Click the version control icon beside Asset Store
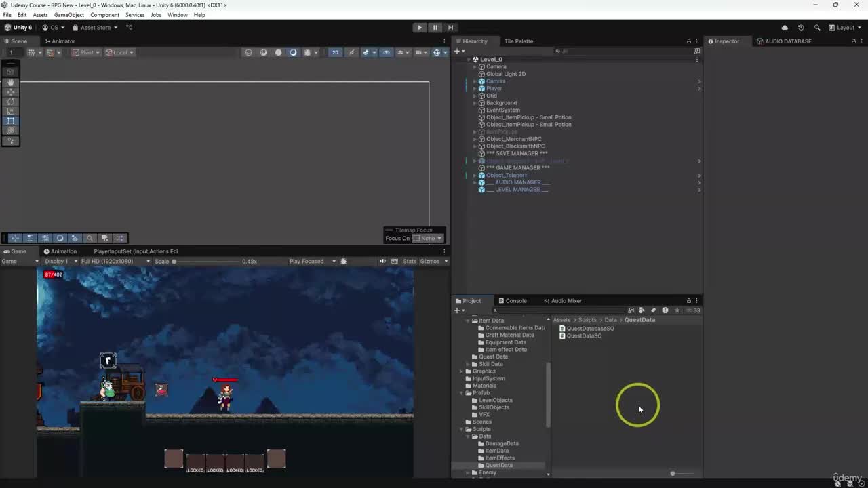 [130, 28]
